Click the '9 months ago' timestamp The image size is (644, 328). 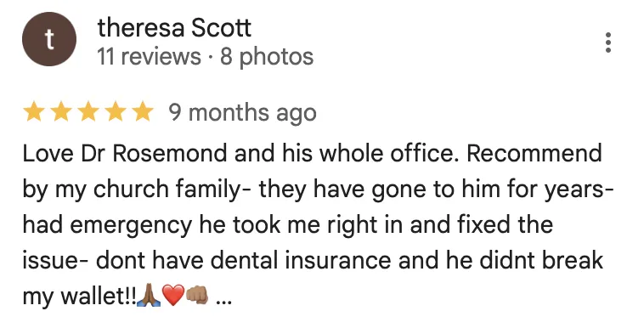(x=242, y=113)
